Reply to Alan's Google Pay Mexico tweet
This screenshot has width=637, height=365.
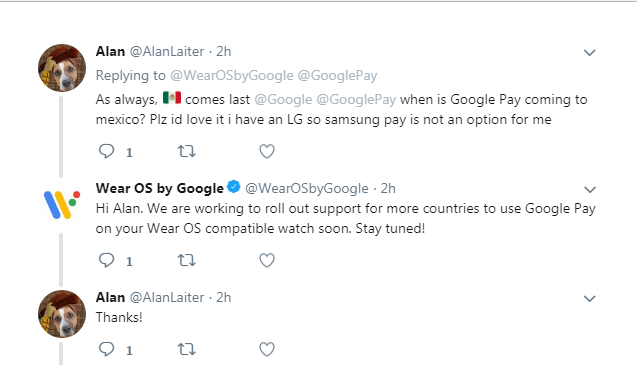click(106, 151)
